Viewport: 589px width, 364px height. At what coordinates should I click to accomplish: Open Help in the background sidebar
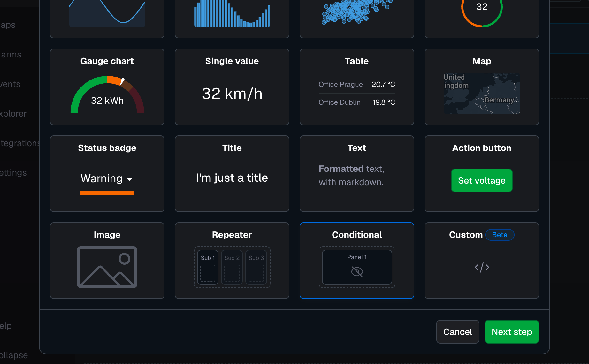[x=6, y=326]
